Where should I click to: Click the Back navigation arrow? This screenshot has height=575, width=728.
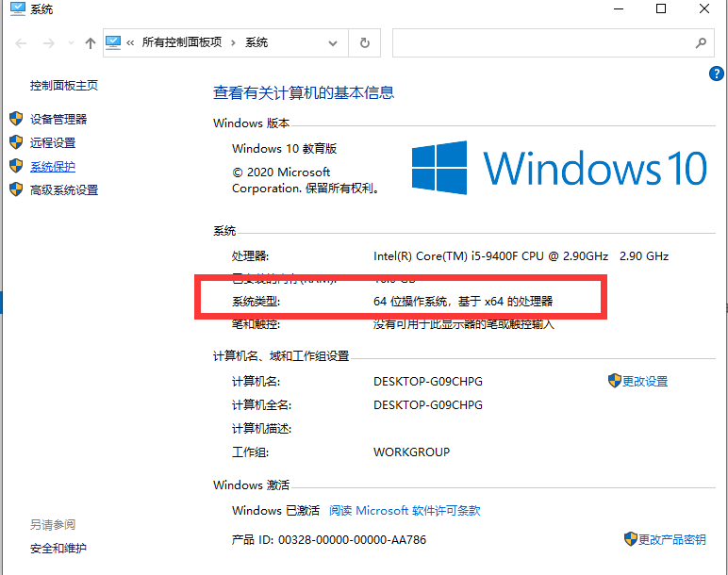[x=21, y=43]
